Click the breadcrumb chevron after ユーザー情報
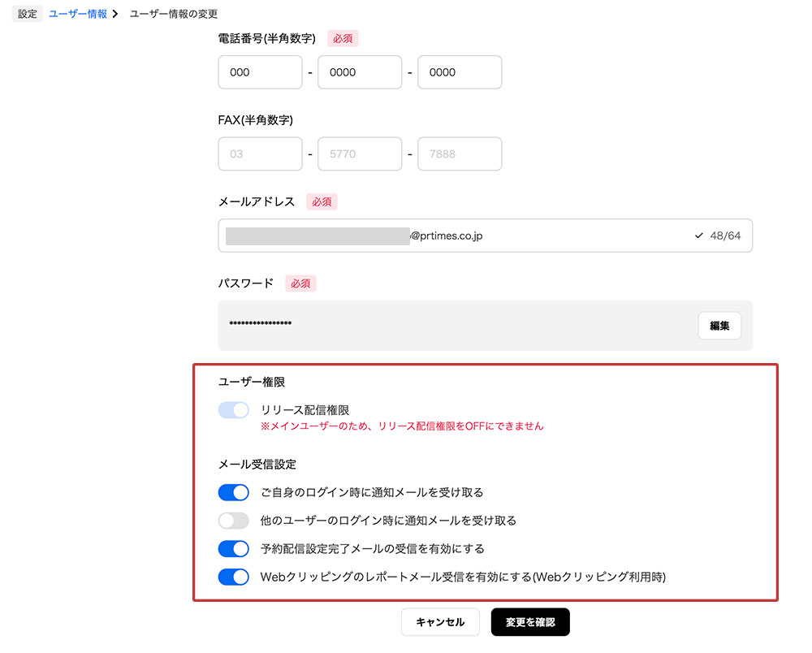Image resolution: width=812 pixels, height=653 pixels. click(x=117, y=14)
